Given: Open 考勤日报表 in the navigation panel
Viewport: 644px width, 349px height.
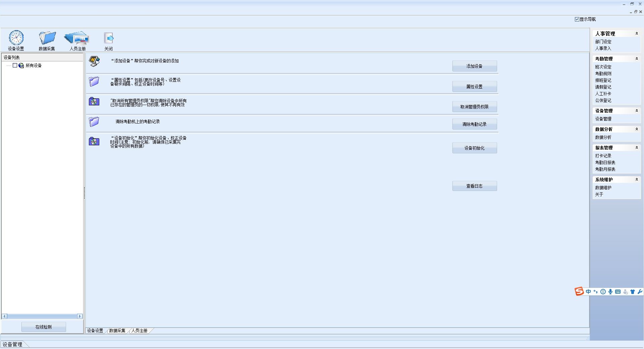Looking at the screenshot, I should (605, 162).
